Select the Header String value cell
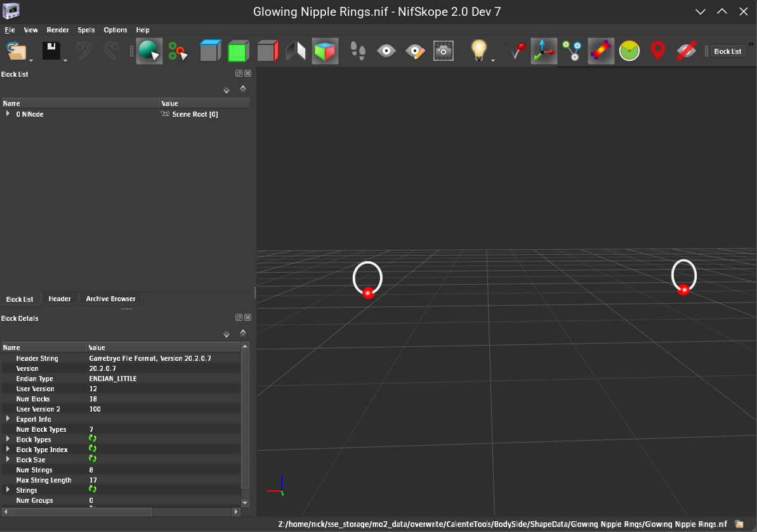The height and width of the screenshot is (532, 757). click(x=164, y=358)
